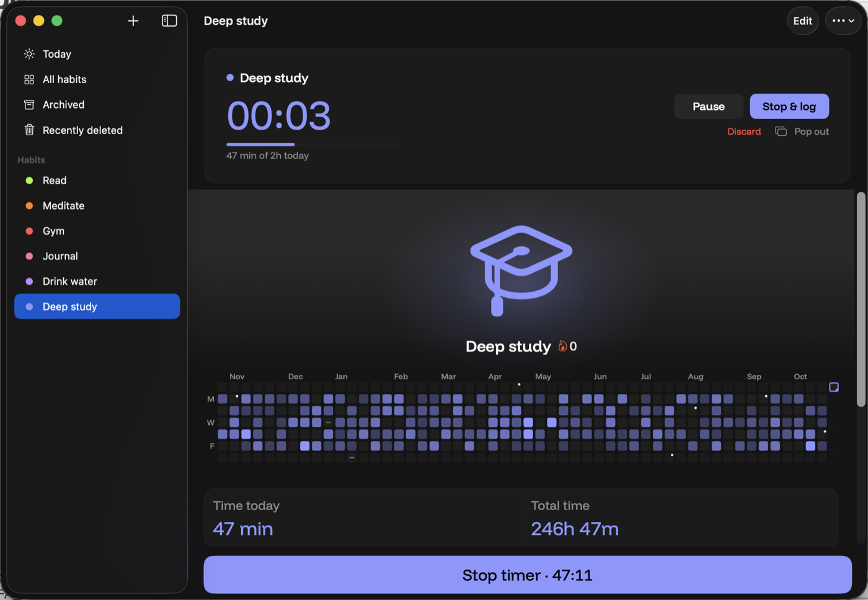Toggle the sidebar panel icon
Viewport: 868px width, 600px height.
pos(169,21)
